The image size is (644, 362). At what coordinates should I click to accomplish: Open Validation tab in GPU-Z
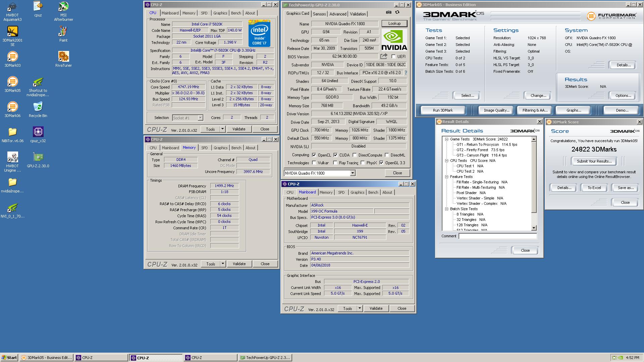click(358, 14)
